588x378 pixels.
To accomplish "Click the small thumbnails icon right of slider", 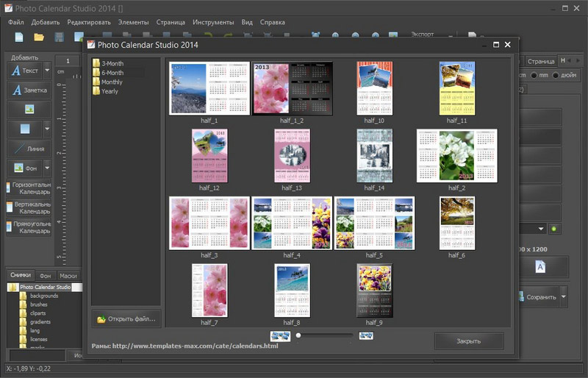I will [x=366, y=335].
